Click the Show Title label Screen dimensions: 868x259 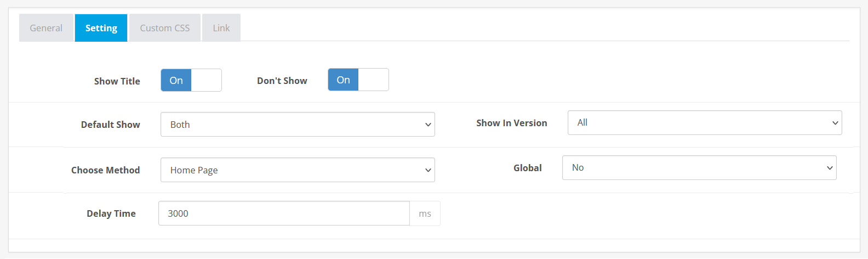click(x=117, y=81)
